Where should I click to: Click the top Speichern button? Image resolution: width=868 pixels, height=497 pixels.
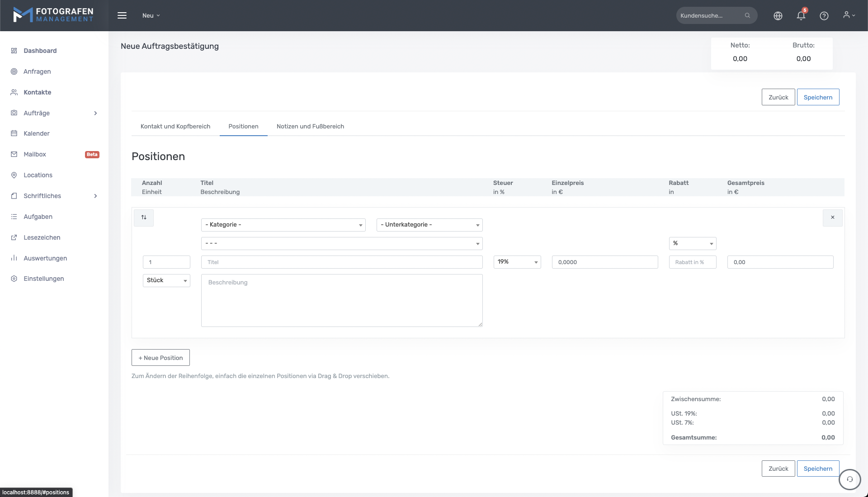coord(817,97)
